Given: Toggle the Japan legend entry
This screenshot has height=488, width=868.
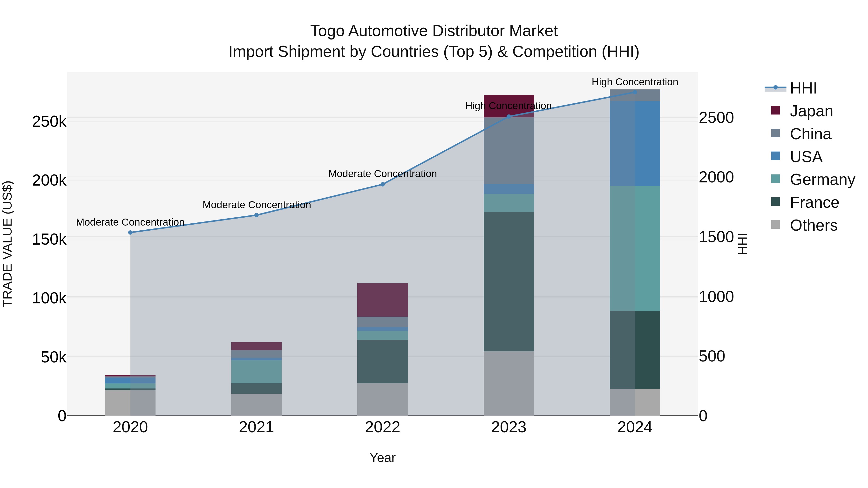Looking at the screenshot, I should pyautogui.click(x=802, y=111).
